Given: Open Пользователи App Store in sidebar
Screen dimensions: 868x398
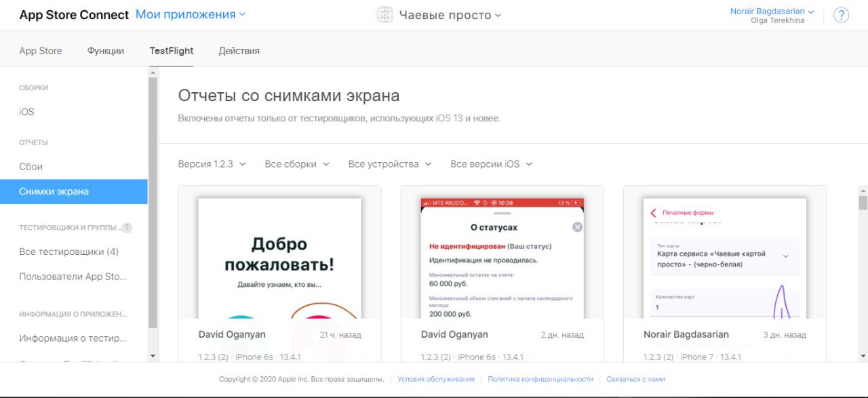Looking at the screenshot, I should 73,277.
